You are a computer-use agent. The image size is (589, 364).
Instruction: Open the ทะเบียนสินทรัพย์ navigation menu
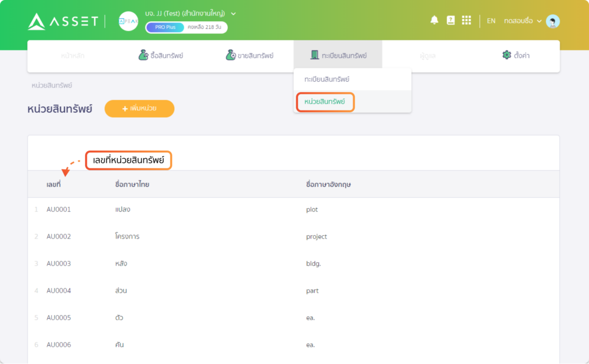click(338, 55)
